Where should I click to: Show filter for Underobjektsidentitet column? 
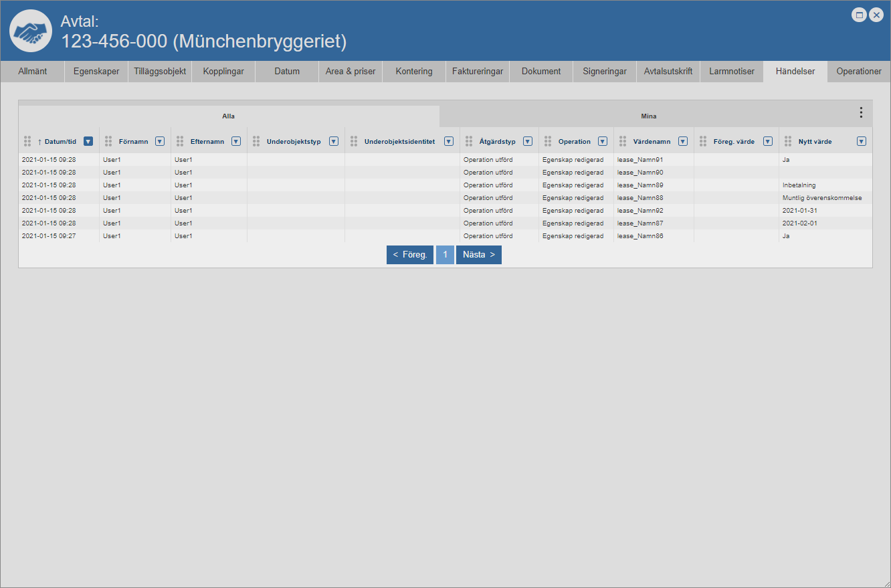(x=449, y=141)
